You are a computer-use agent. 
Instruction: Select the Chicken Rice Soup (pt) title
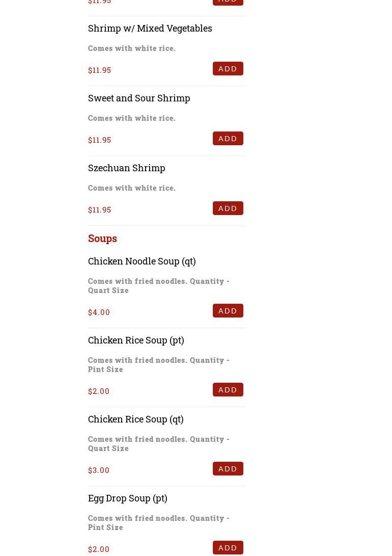[x=135, y=340]
